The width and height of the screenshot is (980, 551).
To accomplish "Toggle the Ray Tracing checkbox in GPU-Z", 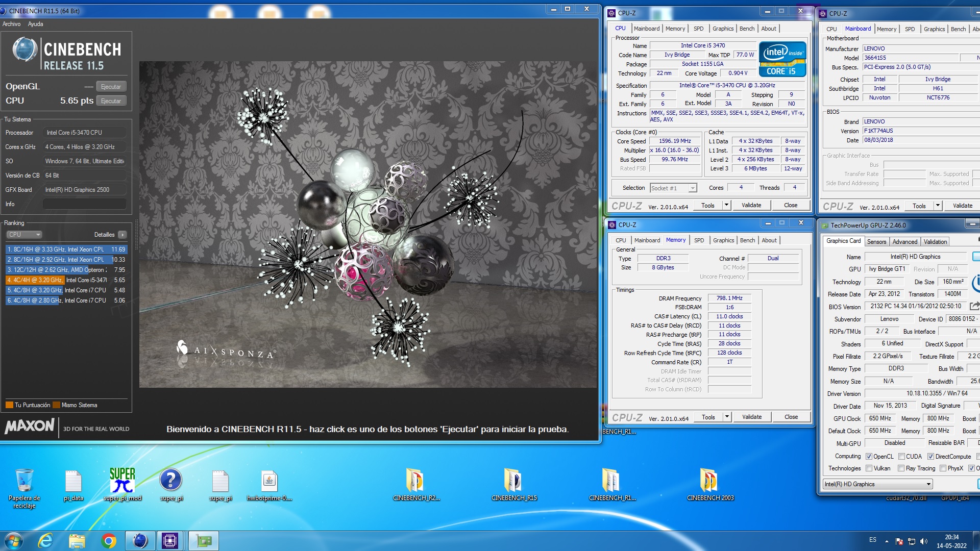I will point(901,468).
